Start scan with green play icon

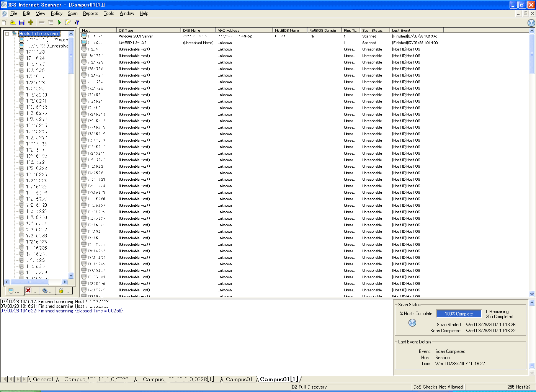point(59,23)
